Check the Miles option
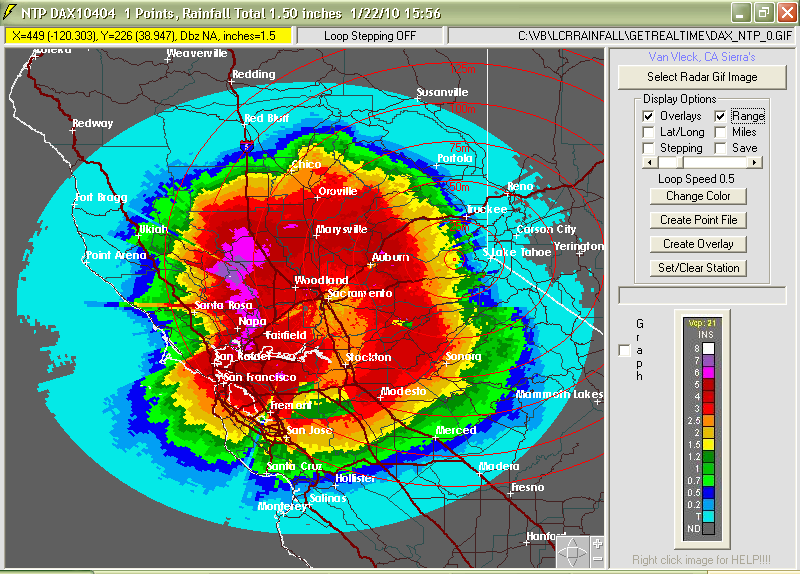Viewport: 800px width, 574px height. click(x=720, y=132)
